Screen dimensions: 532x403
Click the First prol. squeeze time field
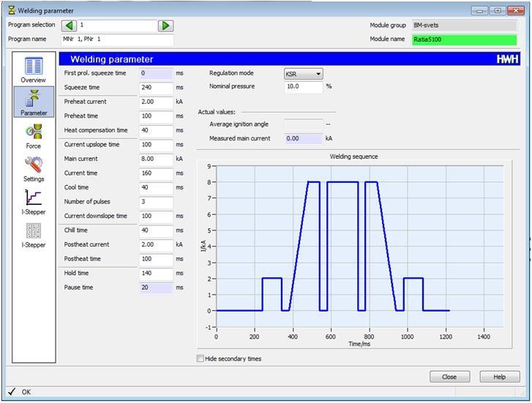pyautogui.click(x=156, y=73)
